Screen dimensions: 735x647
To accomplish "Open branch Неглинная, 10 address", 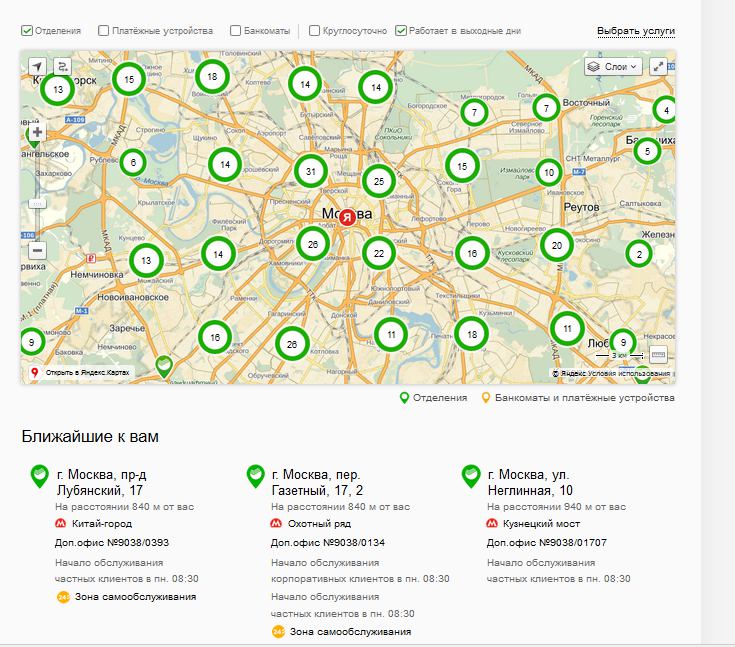I will tap(530, 482).
